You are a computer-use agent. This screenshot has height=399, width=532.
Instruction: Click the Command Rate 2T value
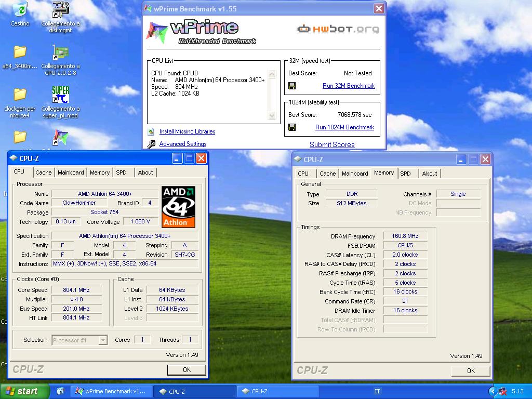(405, 301)
